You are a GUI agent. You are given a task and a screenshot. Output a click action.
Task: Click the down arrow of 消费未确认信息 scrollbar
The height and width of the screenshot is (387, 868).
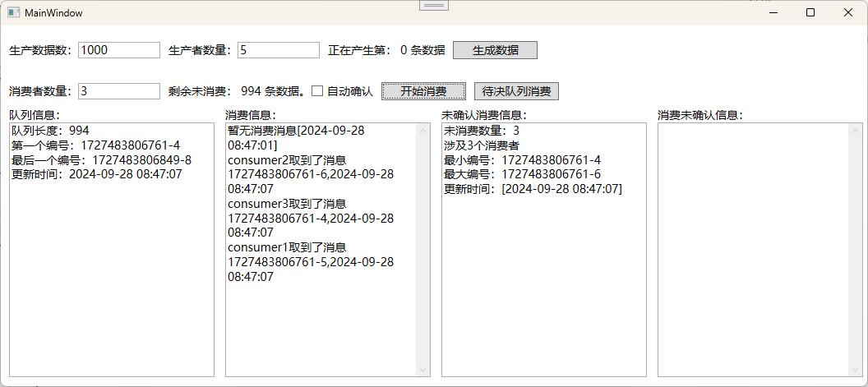click(856, 370)
